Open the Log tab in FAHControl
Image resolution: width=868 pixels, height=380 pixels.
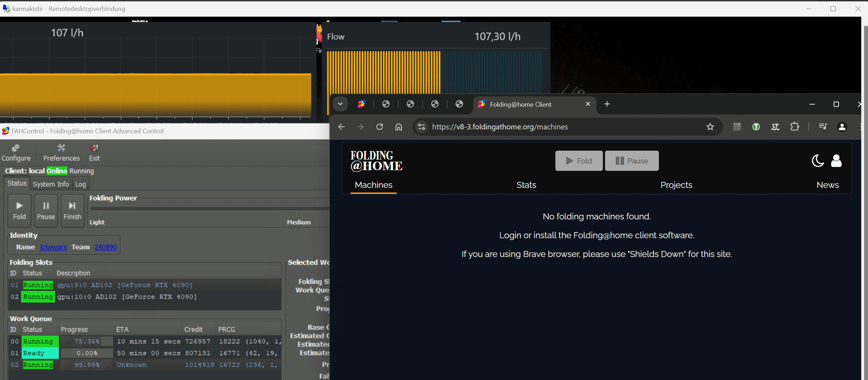(80, 184)
